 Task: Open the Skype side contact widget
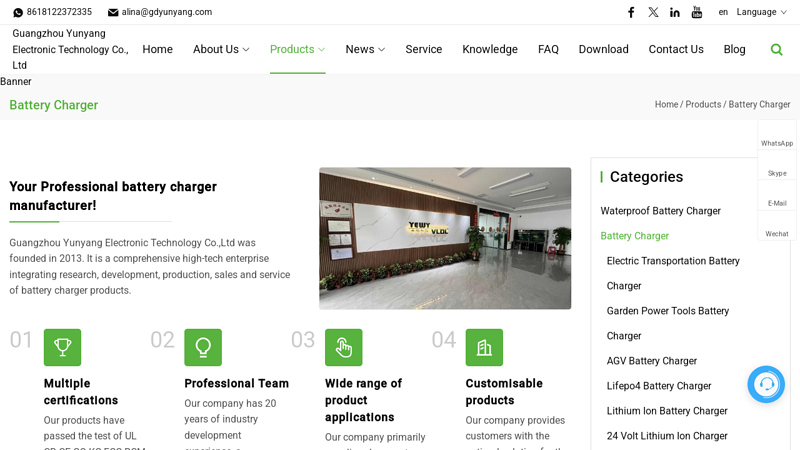(777, 167)
